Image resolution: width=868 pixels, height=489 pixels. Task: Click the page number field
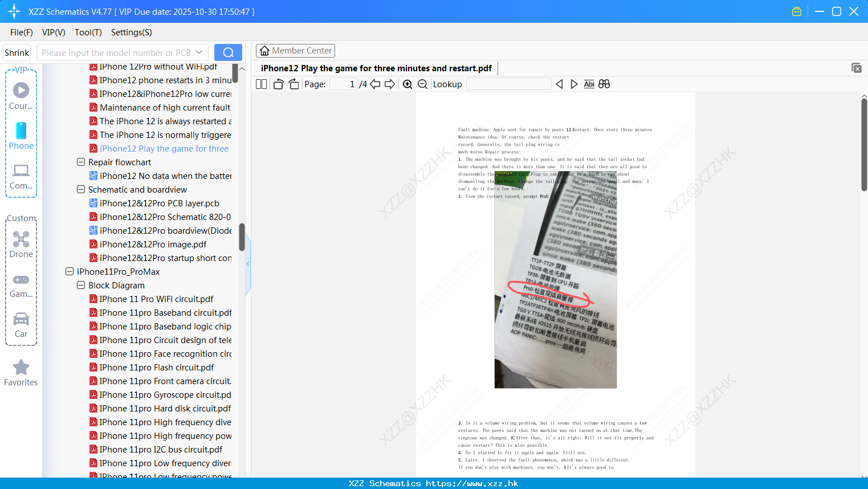tap(343, 84)
